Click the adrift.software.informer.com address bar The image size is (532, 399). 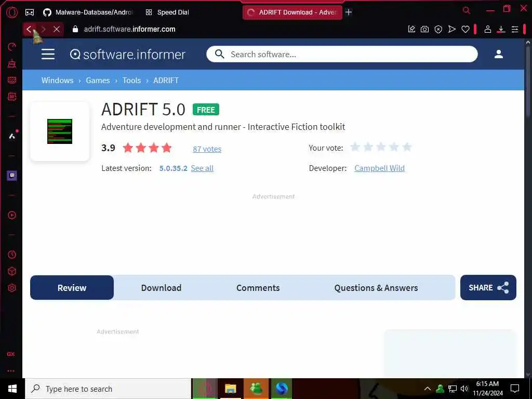129,29
